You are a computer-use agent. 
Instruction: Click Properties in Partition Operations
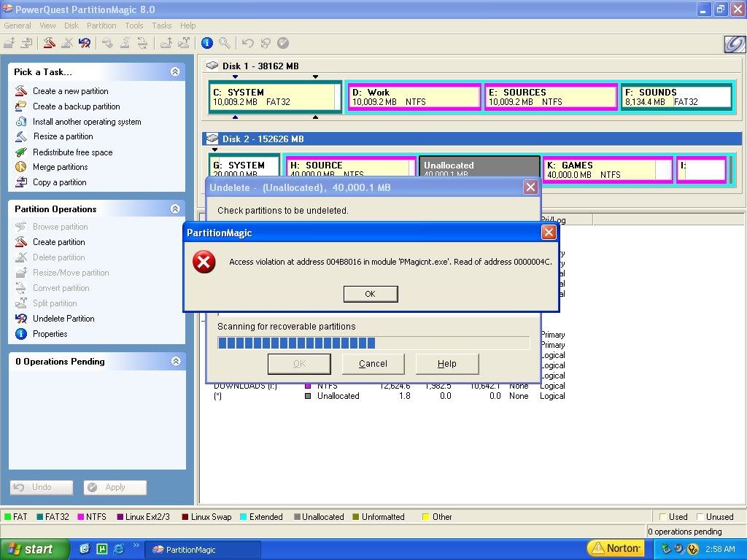click(50, 334)
